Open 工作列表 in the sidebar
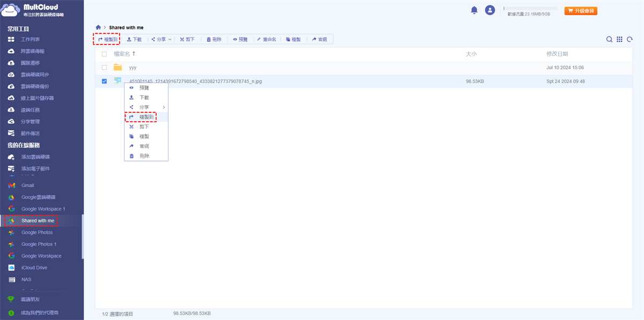This screenshot has height=320, width=644. click(x=30, y=39)
